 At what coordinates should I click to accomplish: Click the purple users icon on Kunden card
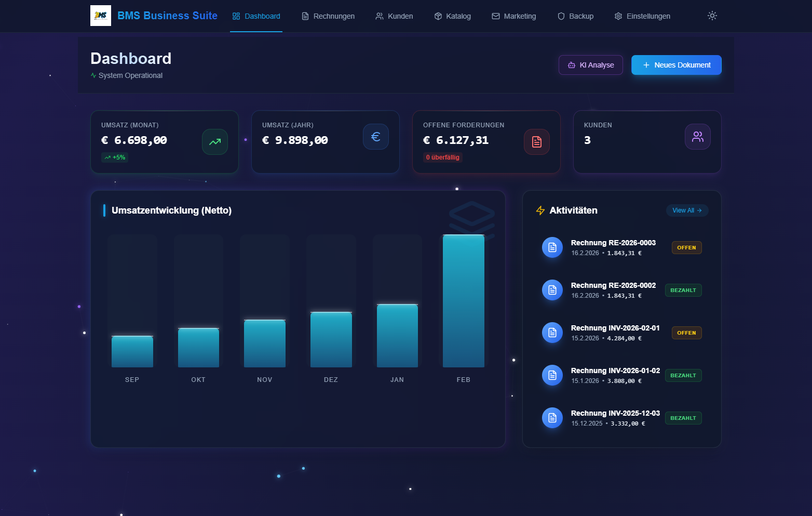698,137
